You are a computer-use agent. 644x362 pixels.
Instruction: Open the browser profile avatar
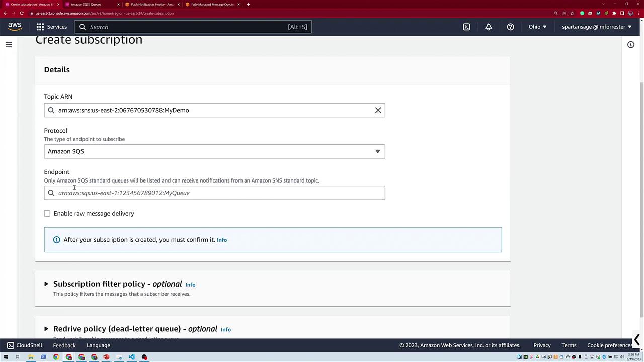click(630, 13)
